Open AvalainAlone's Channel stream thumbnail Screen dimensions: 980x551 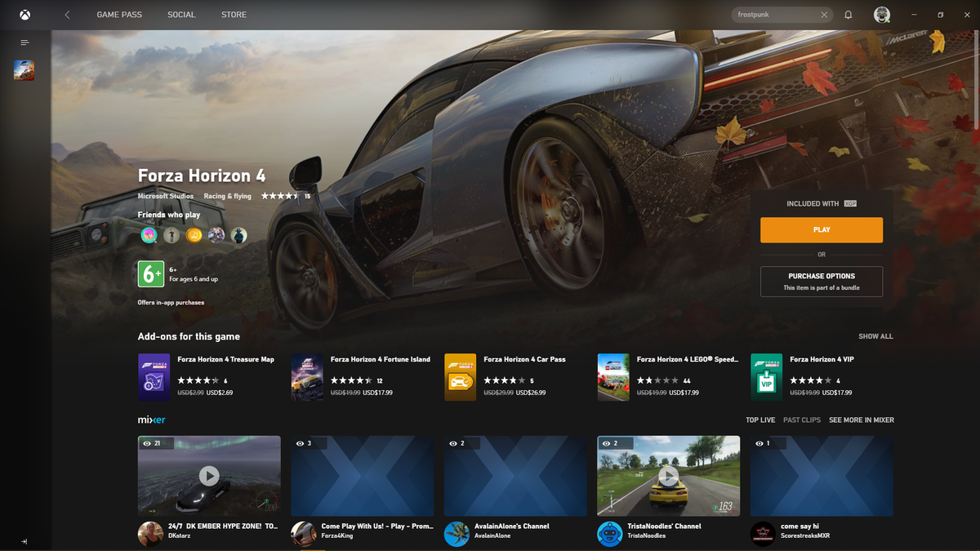point(515,475)
